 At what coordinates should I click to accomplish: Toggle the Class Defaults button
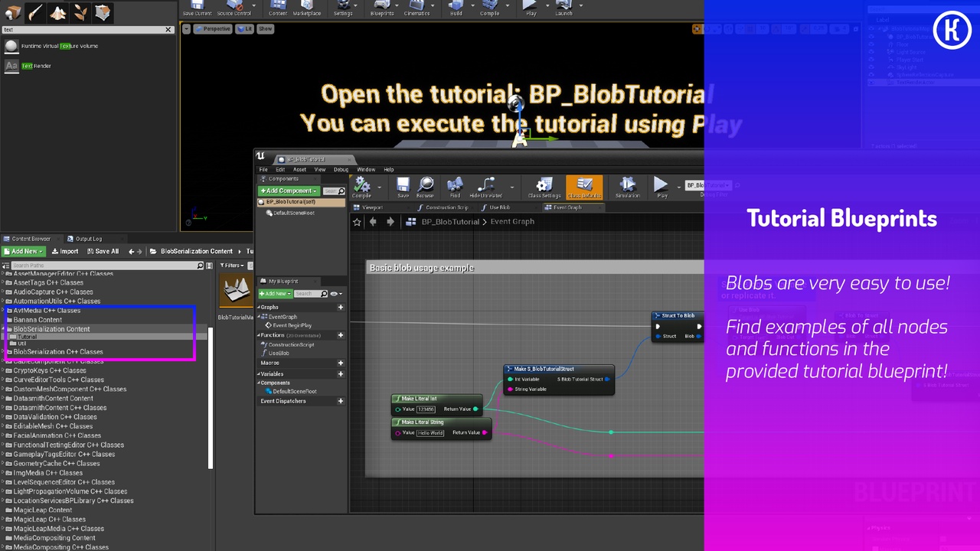pyautogui.click(x=584, y=186)
